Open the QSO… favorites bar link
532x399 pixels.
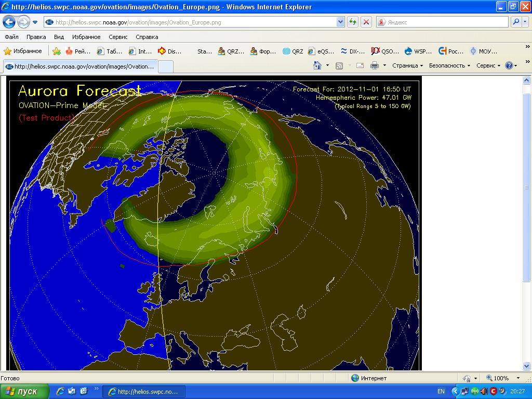pyautogui.click(x=385, y=51)
